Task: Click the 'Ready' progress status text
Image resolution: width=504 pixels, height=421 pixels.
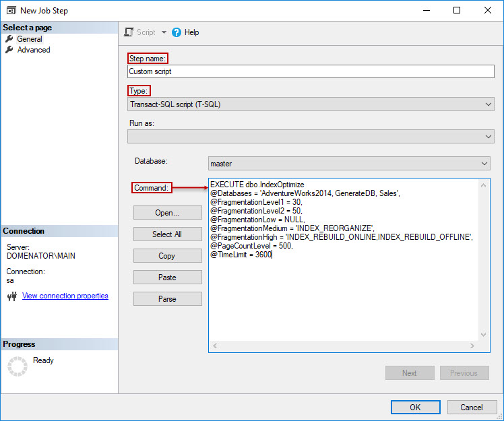Action: click(43, 360)
